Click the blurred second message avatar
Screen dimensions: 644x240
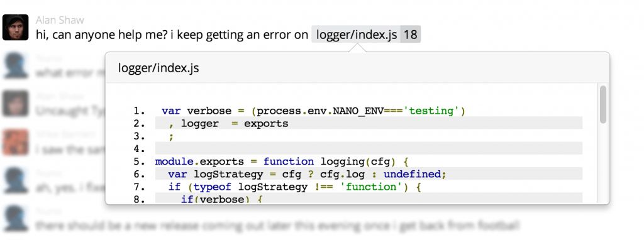pyautogui.click(x=15, y=65)
